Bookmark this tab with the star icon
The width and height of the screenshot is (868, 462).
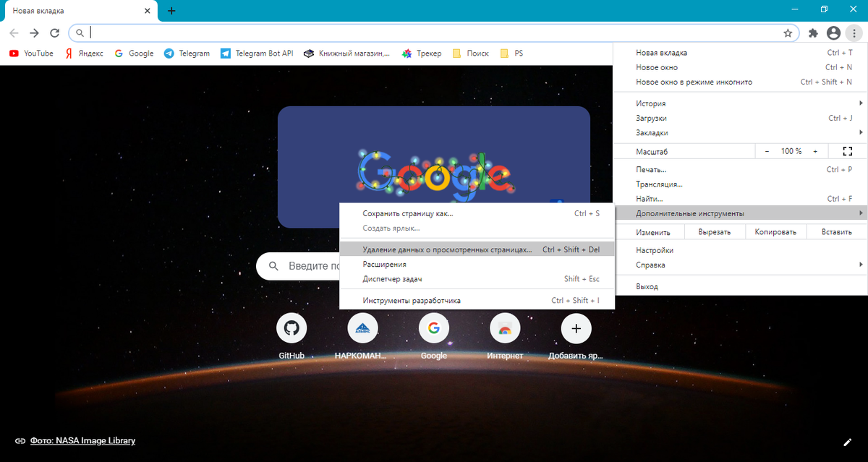point(788,33)
